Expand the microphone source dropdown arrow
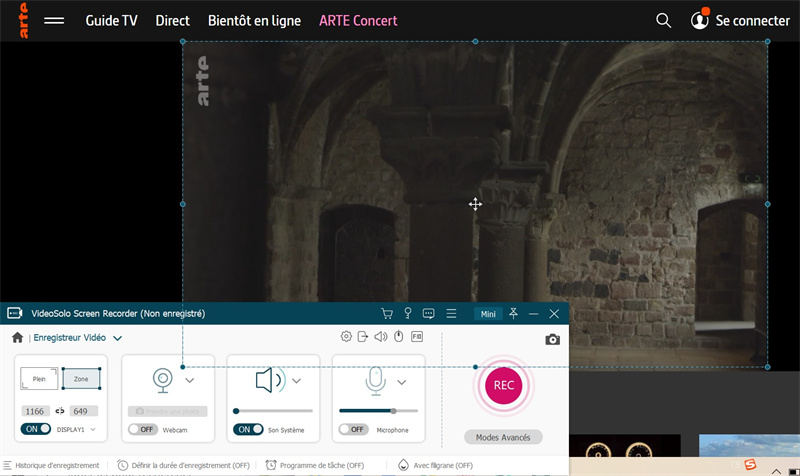Screen dimensions: 800x476 (402, 382)
